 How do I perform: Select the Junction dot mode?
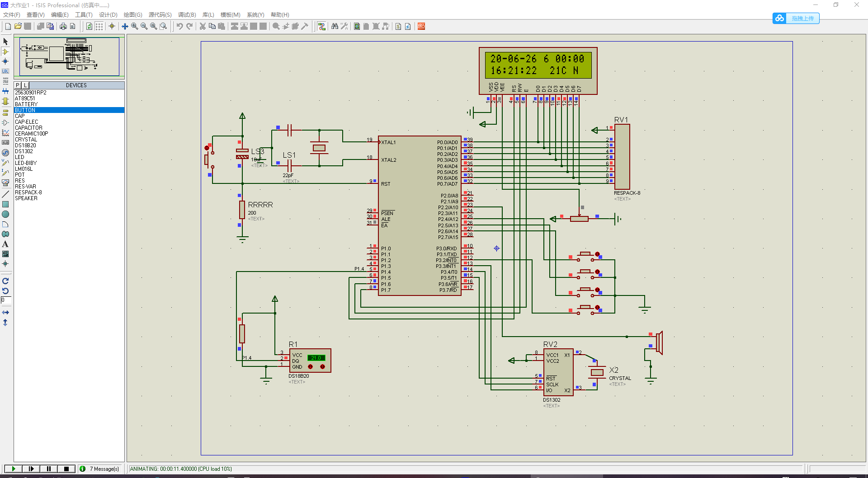(5, 61)
